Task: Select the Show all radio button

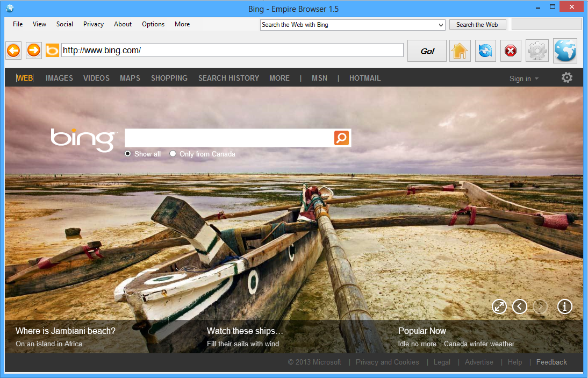Action: point(127,153)
